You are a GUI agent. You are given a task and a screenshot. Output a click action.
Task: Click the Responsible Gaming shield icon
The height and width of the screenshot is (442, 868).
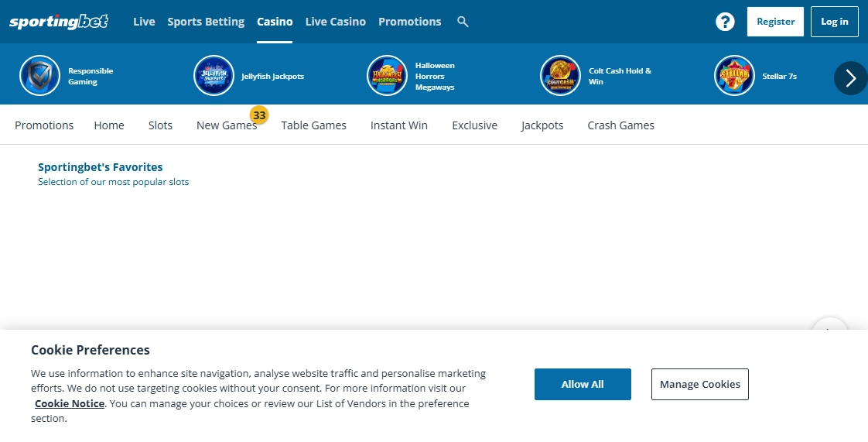(x=40, y=75)
